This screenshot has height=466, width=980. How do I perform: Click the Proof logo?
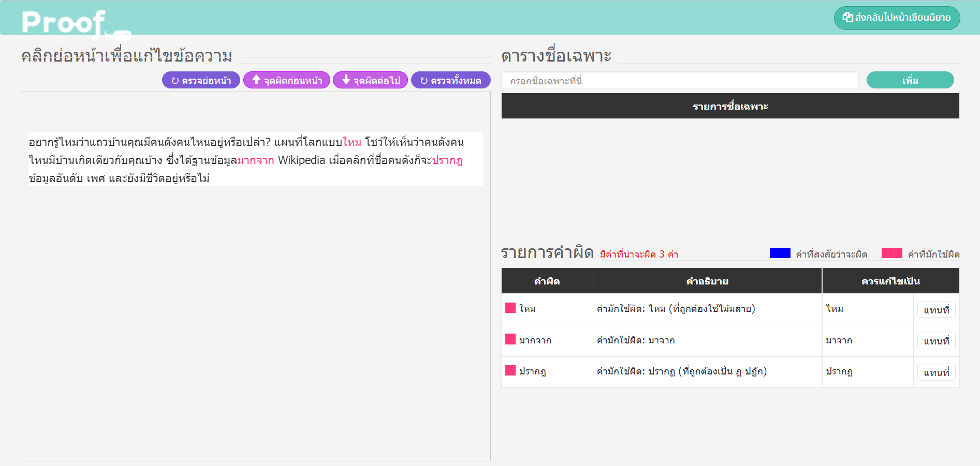pyautogui.click(x=65, y=23)
